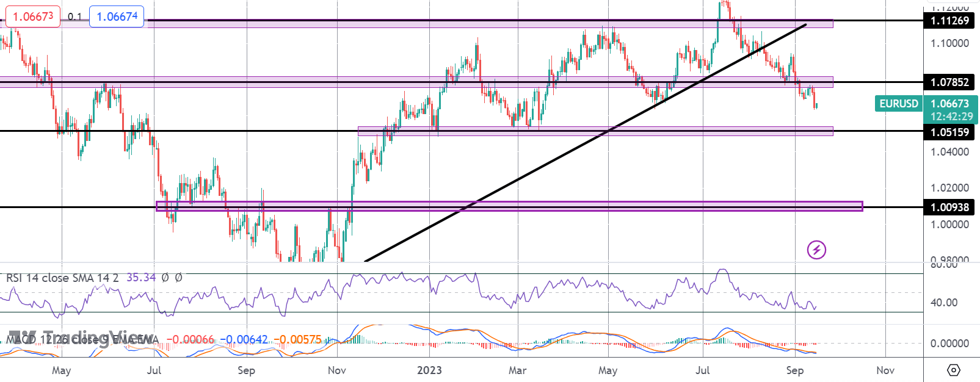Select the 1.00938 price line label
Viewport: 980px width, 382px height.
click(x=949, y=207)
